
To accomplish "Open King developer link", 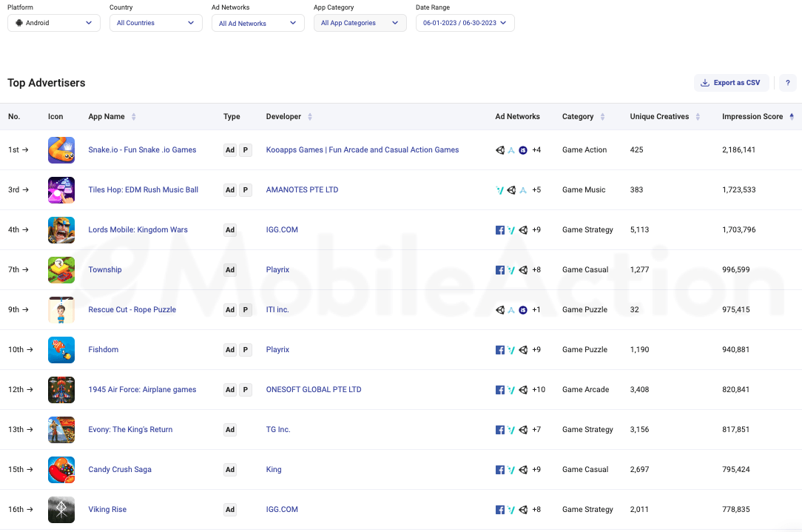I will click(274, 469).
